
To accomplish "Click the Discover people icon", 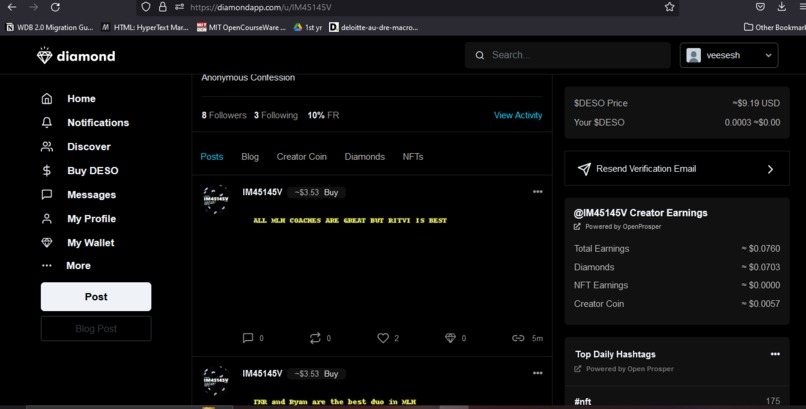I will pyautogui.click(x=47, y=146).
